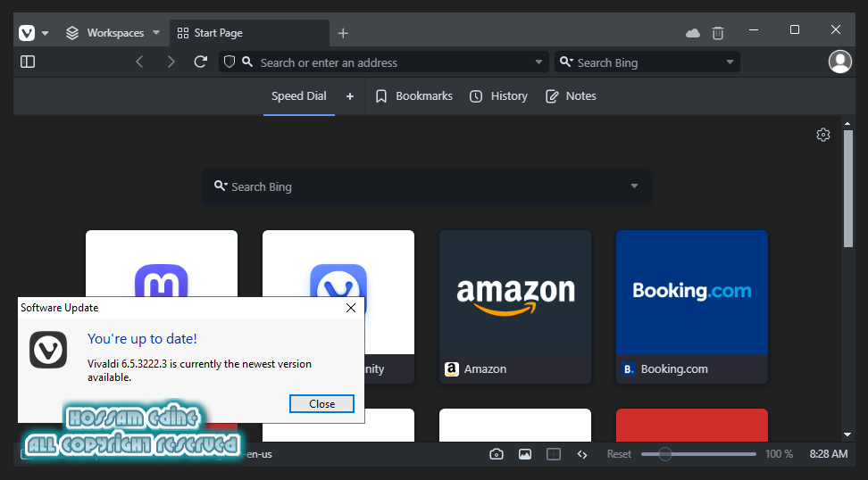Open a new tab with plus button
The image size is (868, 480).
pyautogui.click(x=343, y=33)
